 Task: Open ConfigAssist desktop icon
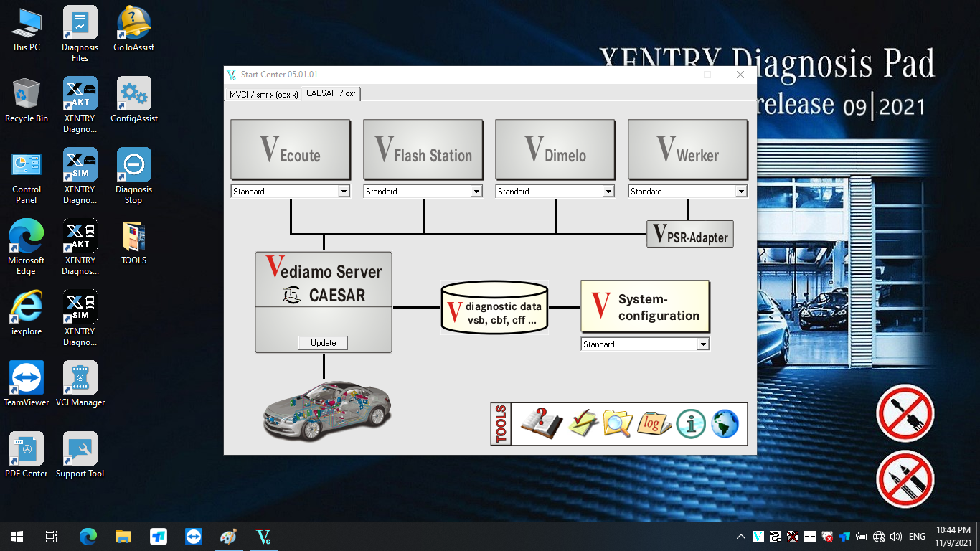(134, 100)
